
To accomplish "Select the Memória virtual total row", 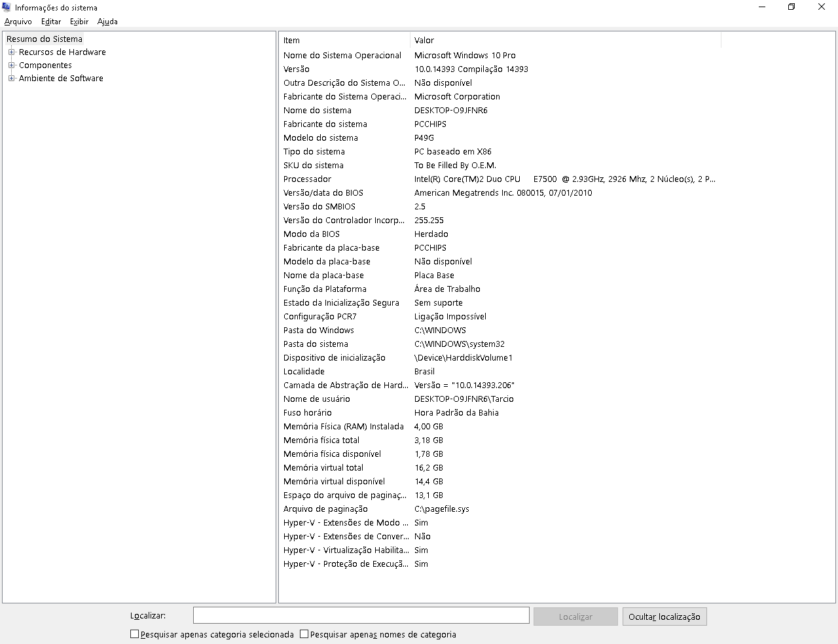I will (x=500, y=468).
